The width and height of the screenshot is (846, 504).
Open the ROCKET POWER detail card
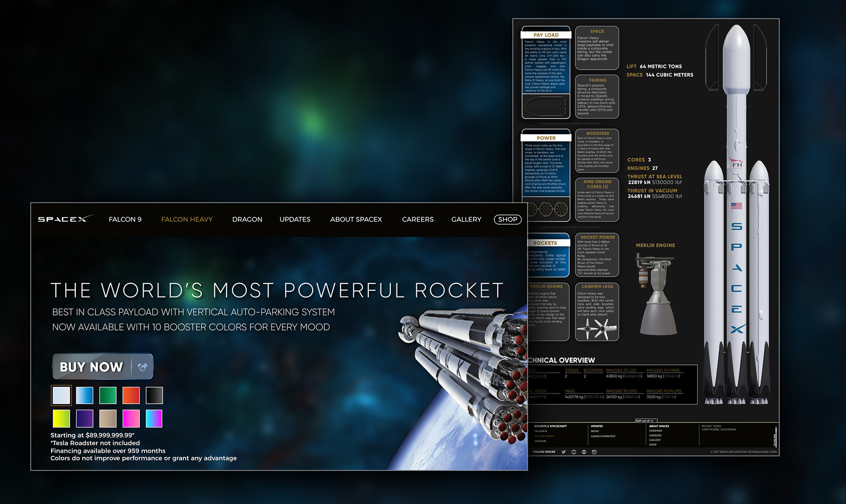597,255
